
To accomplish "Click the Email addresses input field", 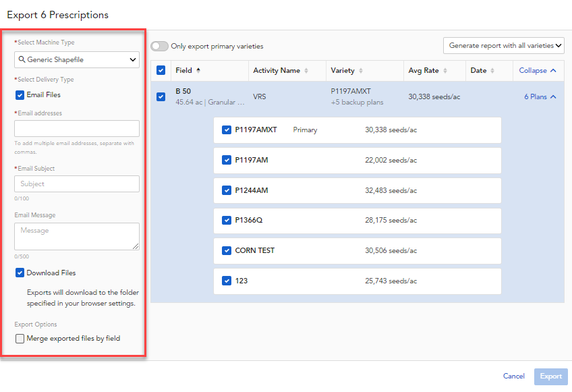I will click(x=77, y=129).
